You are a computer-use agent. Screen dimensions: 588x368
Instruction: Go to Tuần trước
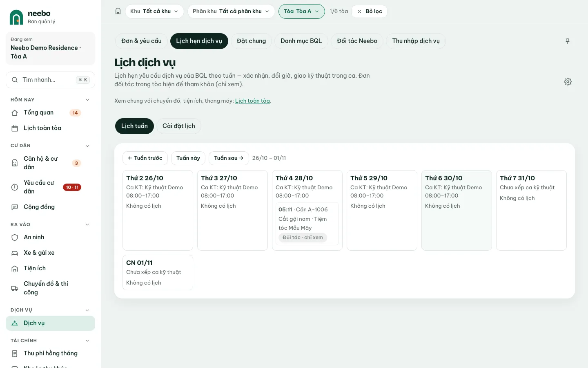pos(145,158)
